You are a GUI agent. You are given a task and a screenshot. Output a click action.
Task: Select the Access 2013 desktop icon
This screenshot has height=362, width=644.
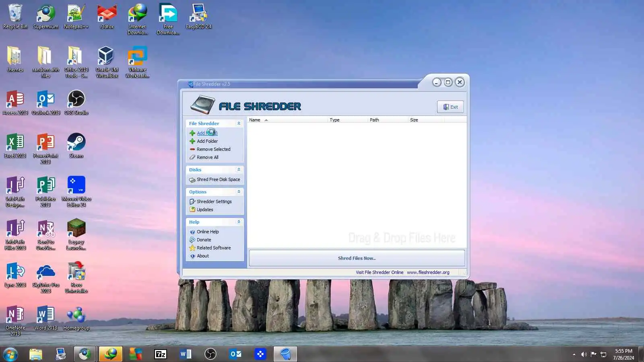[15, 103]
